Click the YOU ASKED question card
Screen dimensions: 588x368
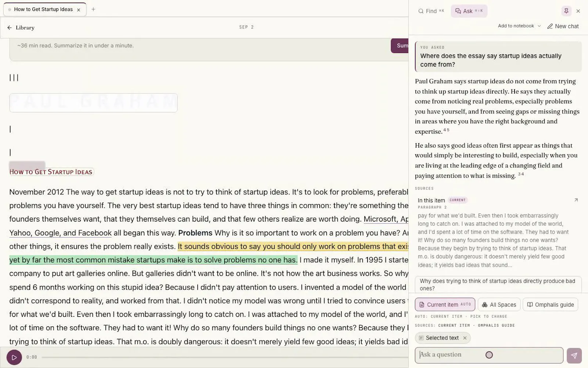tap(498, 56)
